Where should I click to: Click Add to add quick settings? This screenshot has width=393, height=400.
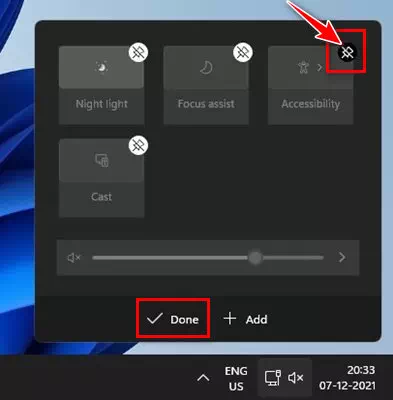click(x=246, y=319)
